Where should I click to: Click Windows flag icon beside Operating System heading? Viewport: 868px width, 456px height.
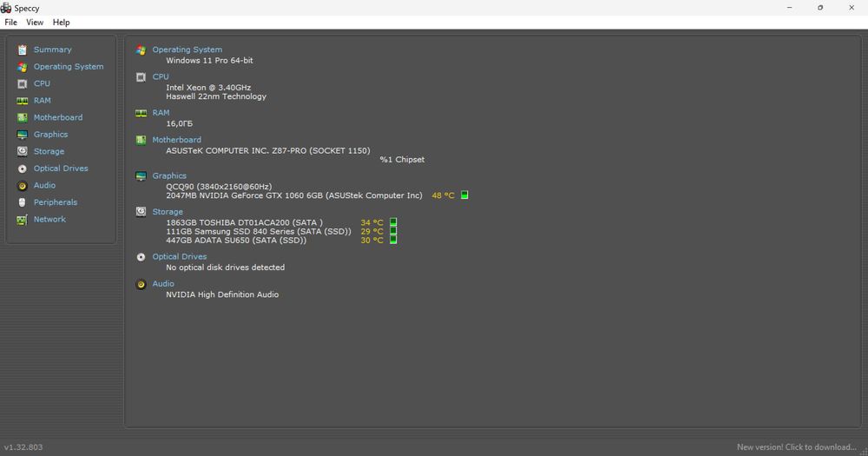141,50
